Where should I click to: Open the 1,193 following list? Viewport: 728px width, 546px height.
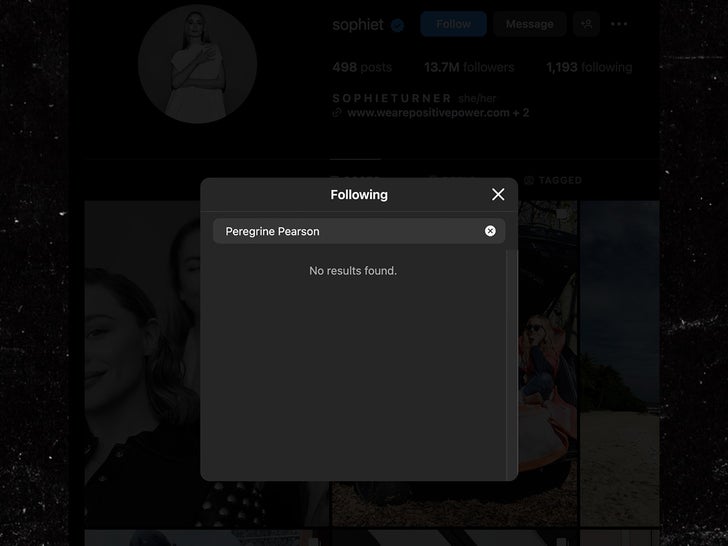click(x=588, y=67)
